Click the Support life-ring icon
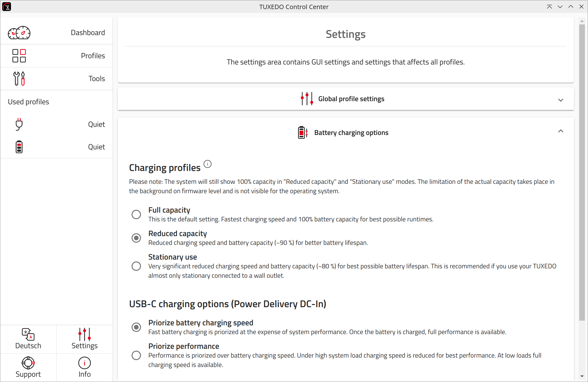588x382 pixels. (x=28, y=363)
